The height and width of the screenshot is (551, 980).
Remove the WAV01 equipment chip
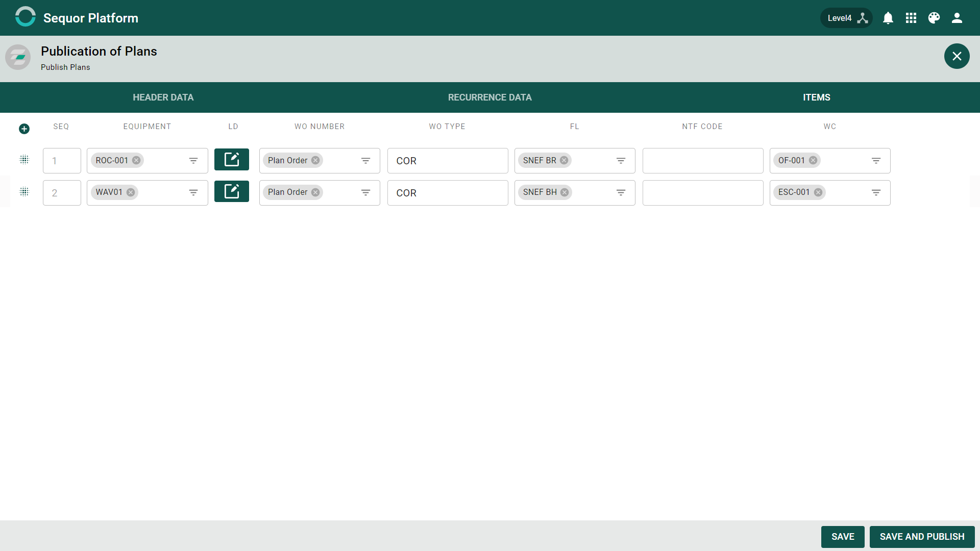point(131,192)
